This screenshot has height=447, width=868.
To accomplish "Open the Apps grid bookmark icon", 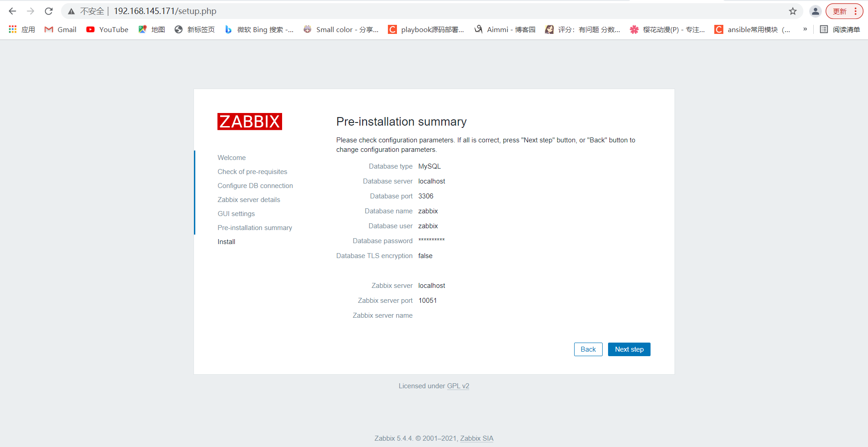I will pyautogui.click(x=13, y=29).
